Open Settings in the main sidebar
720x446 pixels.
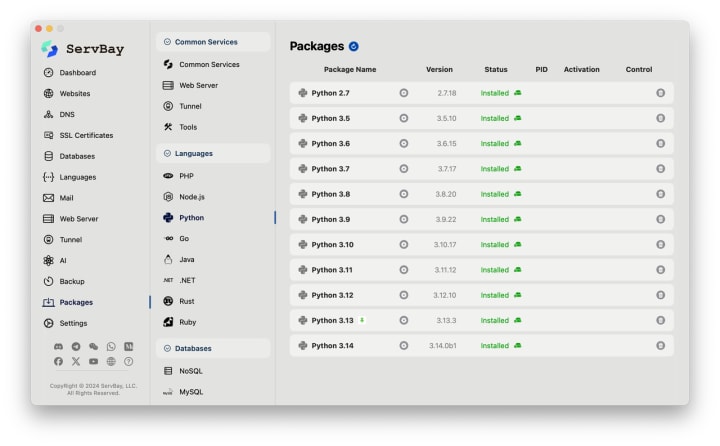pos(65,323)
